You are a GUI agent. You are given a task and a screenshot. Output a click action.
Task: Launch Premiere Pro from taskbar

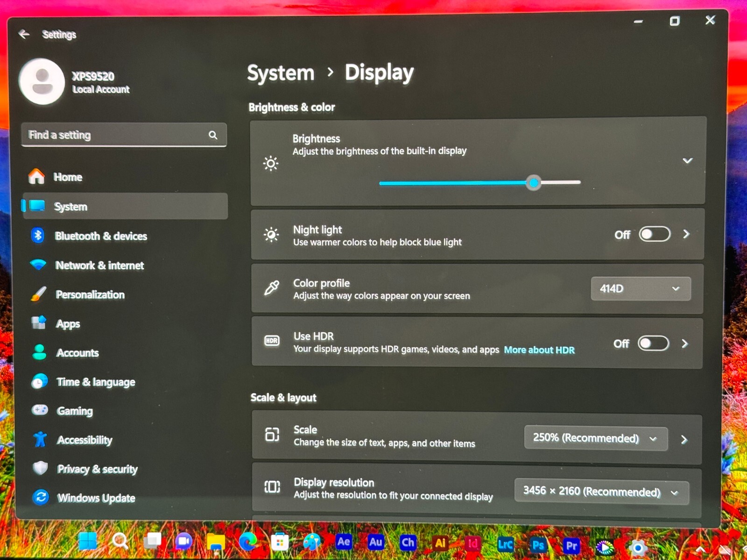(571, 546)
